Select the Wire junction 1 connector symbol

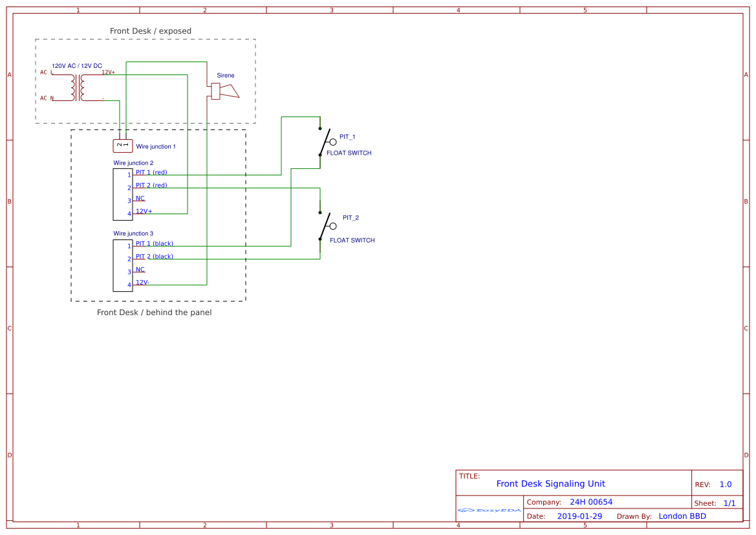(122, 144)
